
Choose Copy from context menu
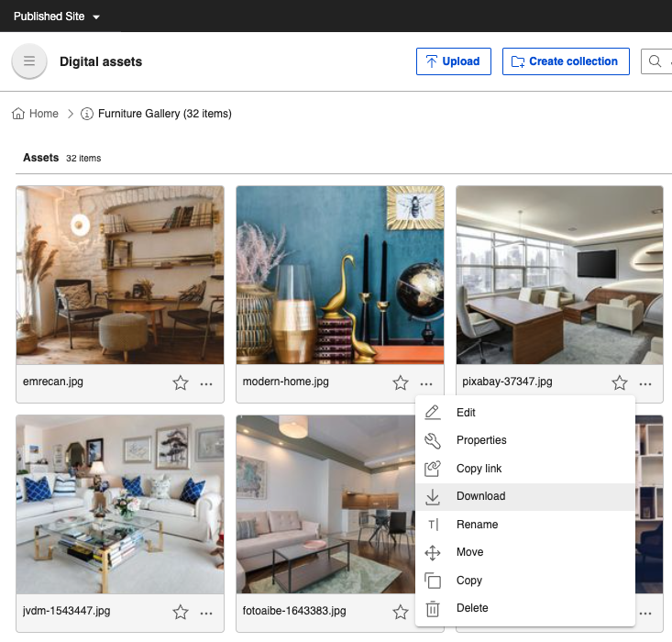point(525,581)
